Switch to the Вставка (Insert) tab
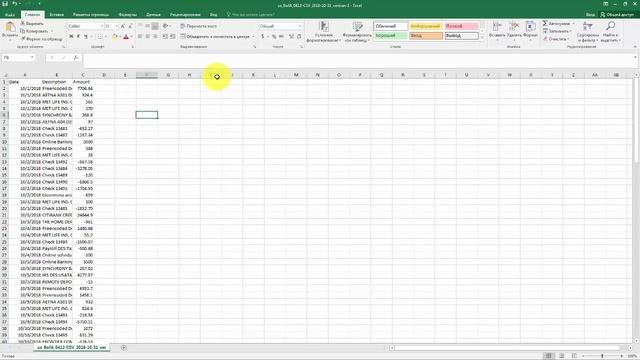Viewport: 640px width, 360px height. 56,15
